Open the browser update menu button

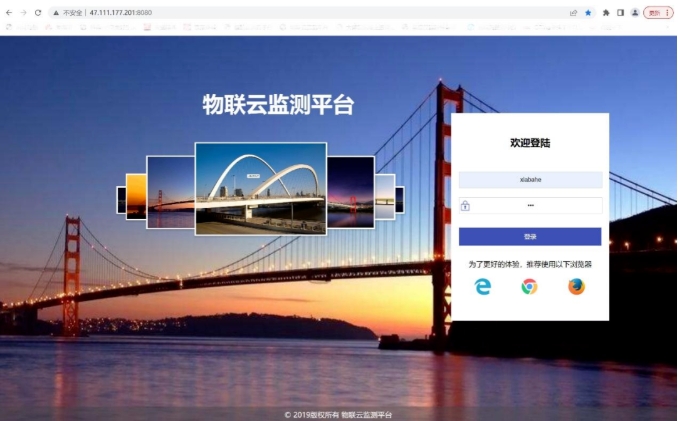(656, 12)
